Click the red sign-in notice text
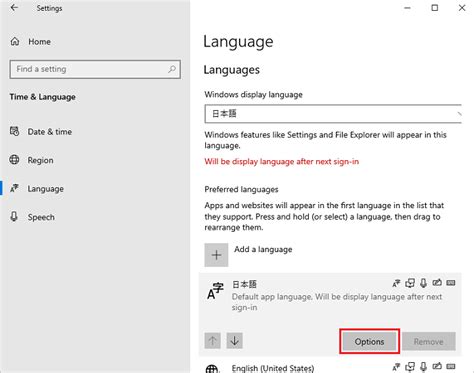474x373 pixels. [282, 162]
